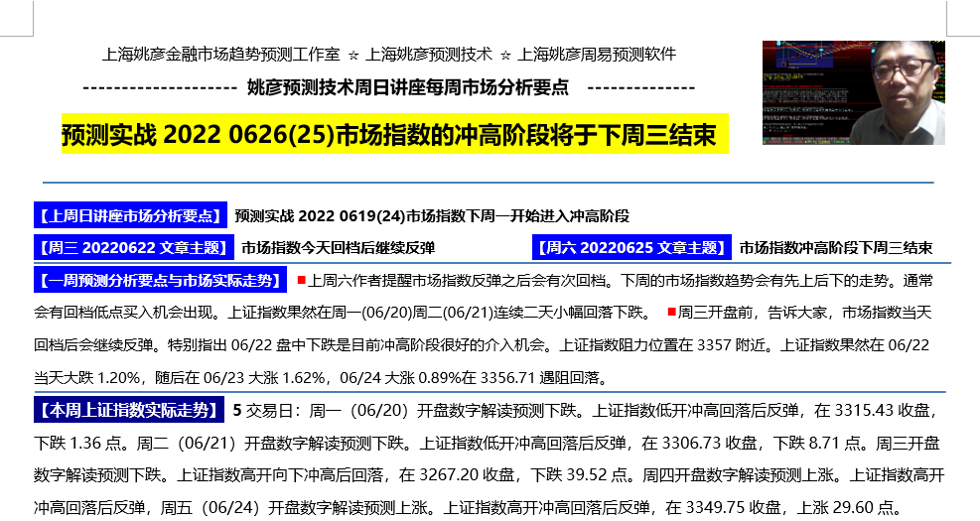Click the closing value 3315.43 收盘
This screenshot has width=980, height=521.
click(x=882, y=411)
